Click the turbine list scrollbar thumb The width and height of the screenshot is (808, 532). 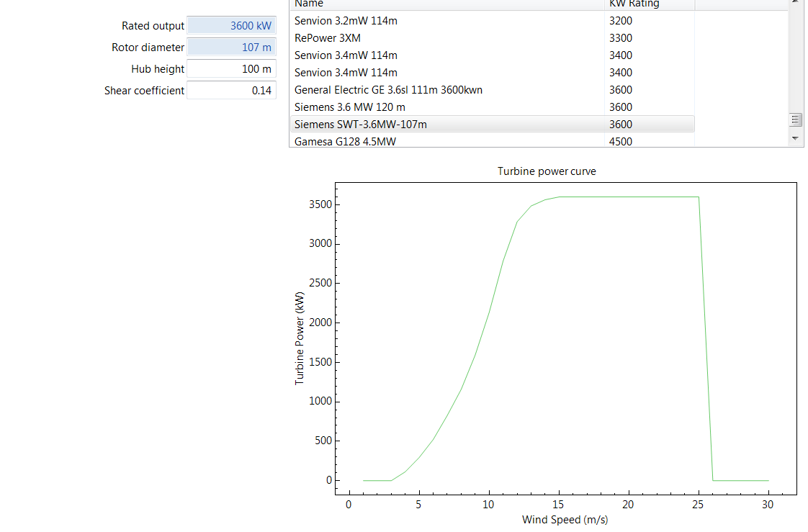[795, 120]
